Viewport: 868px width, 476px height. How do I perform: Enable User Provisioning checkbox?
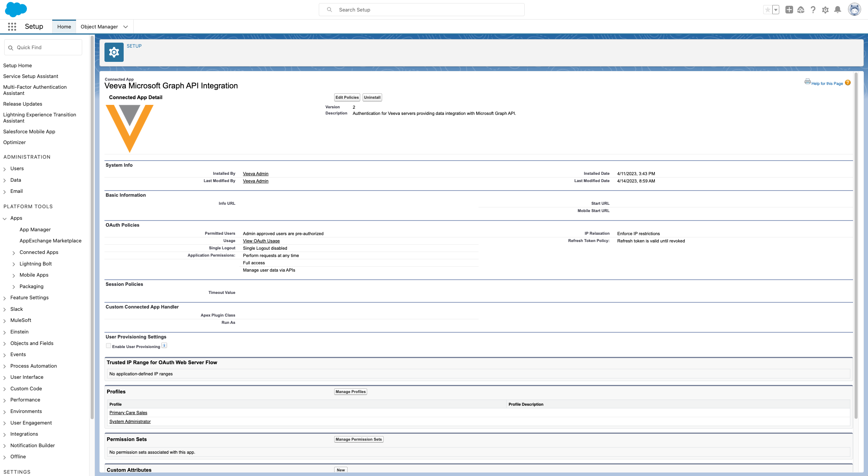109,346
